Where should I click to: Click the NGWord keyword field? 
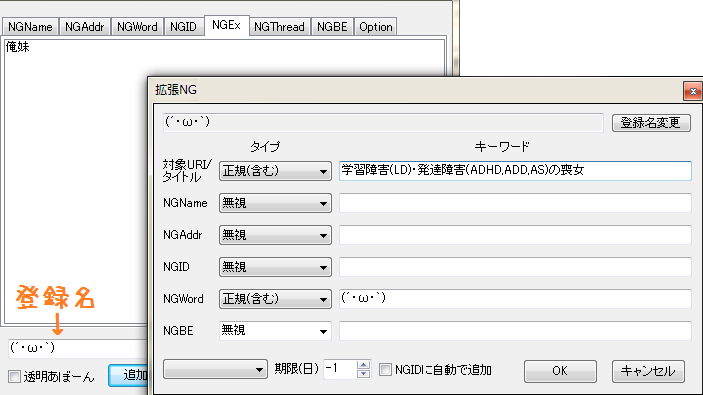tap(515, 299)
